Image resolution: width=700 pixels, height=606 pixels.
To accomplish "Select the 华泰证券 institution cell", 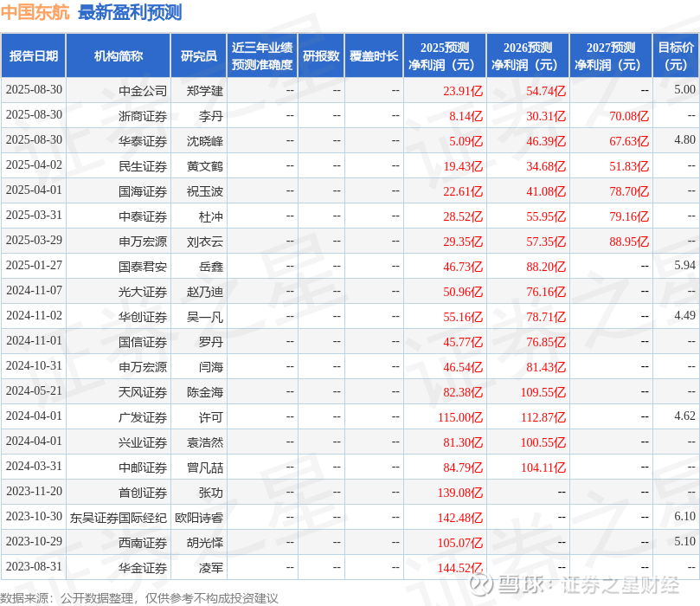I will point(119,140).
